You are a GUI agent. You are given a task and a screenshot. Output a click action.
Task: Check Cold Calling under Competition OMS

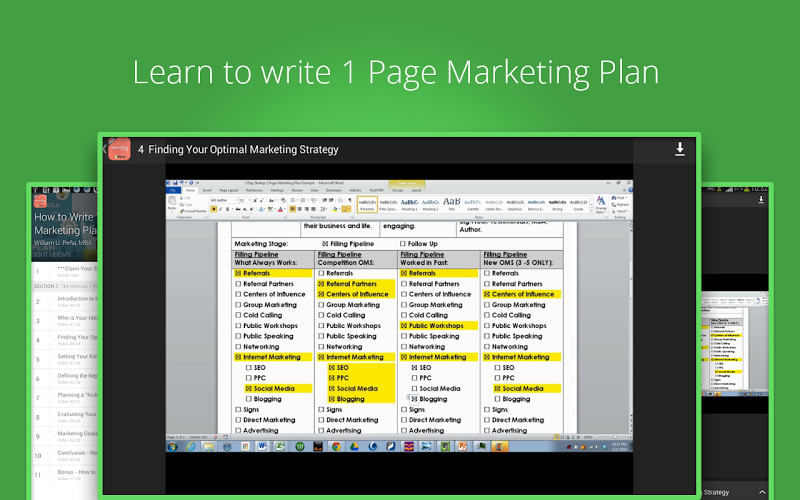tap(321, 315)
